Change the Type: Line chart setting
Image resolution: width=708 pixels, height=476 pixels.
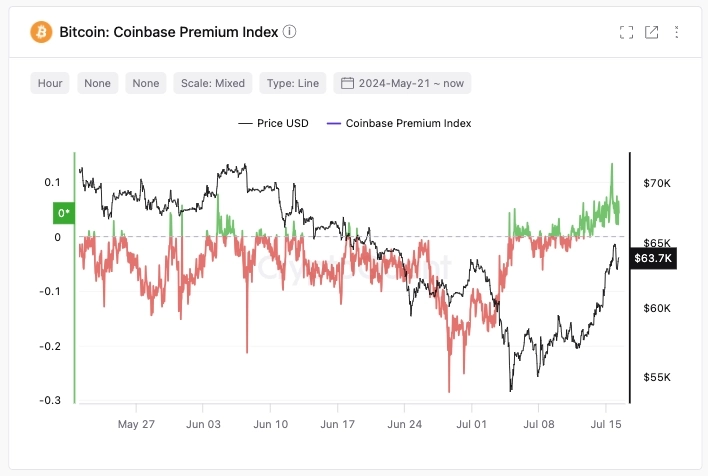(x=293, y=83)
